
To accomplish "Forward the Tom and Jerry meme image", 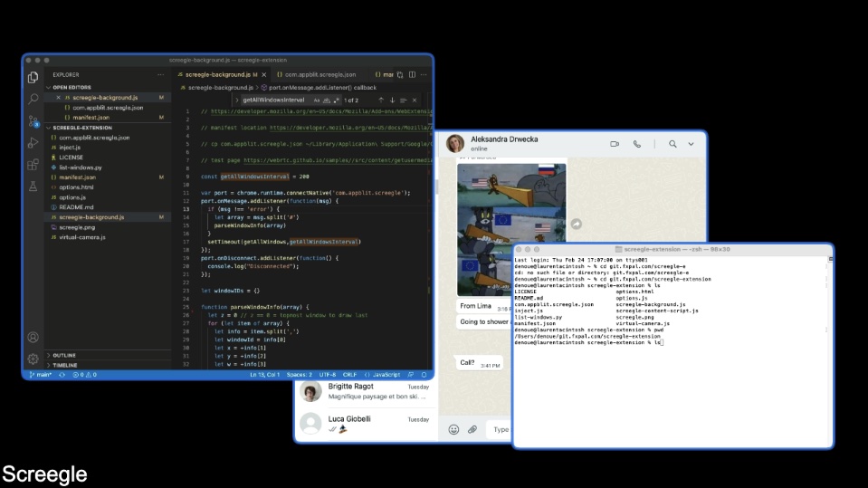I will 577,224.
